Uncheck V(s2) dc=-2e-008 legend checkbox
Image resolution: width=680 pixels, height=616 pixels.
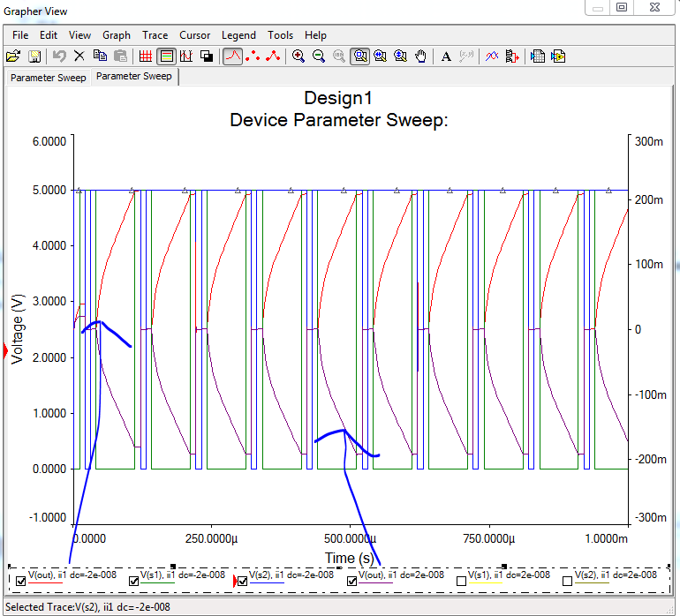(243, 582)
